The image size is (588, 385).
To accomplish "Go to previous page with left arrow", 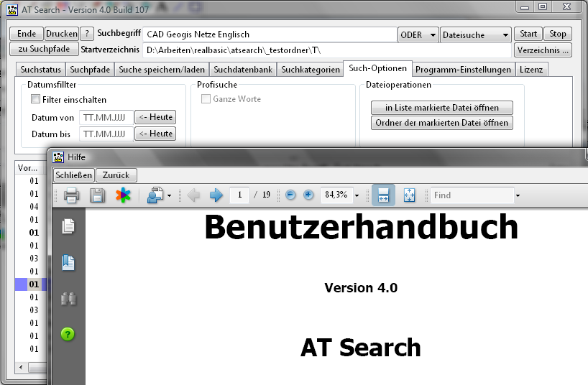I will [193, 195].
